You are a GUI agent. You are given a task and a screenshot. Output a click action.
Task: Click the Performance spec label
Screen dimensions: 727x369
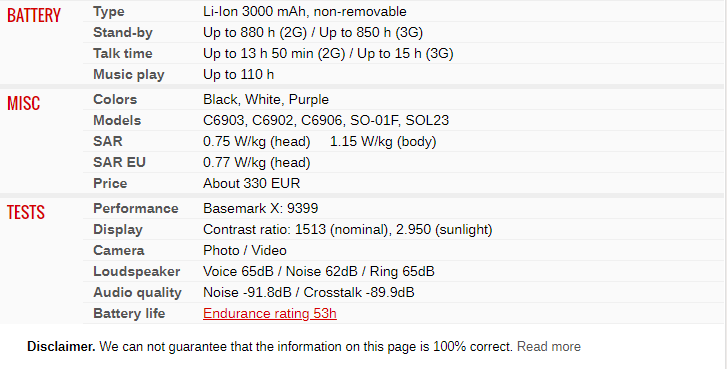pyautogui.click(x=135, y=209)
